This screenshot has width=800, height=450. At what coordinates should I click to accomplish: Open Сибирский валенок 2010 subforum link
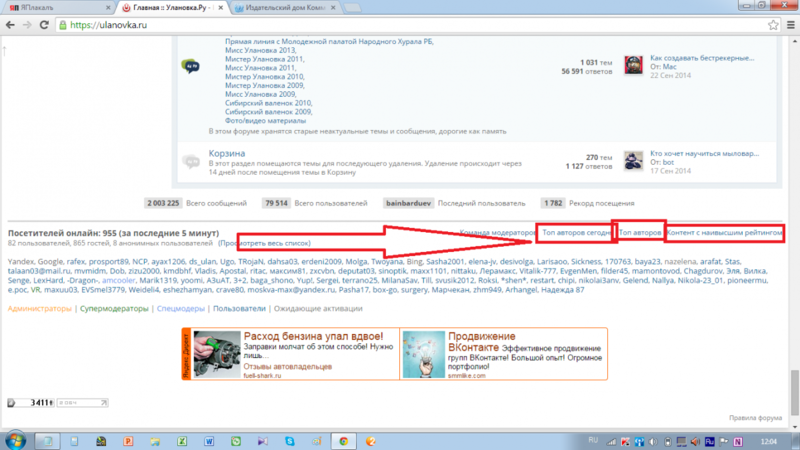click(268, 103)
